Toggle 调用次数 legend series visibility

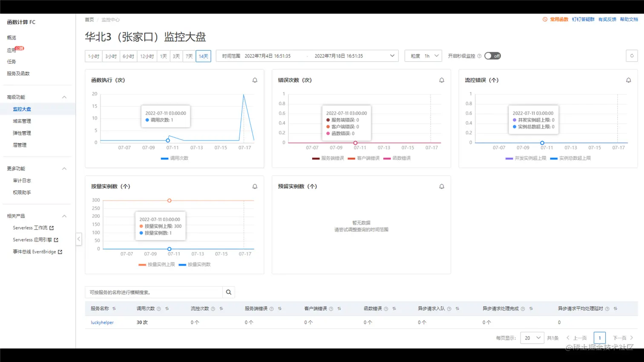[x=175, y=158]
